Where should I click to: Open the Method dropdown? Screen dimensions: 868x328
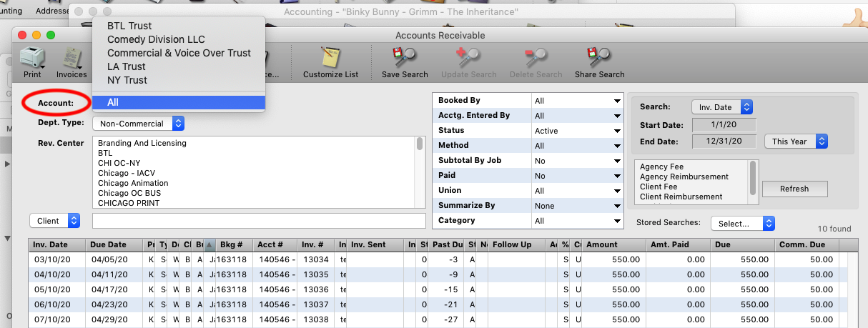coord(577,146)
